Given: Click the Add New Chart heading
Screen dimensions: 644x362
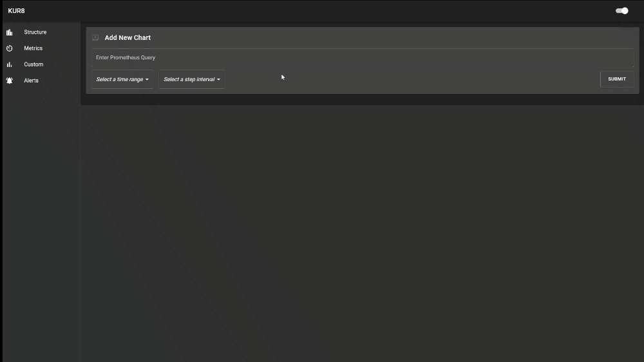Looking at the screenshot, I should point(128,37).
